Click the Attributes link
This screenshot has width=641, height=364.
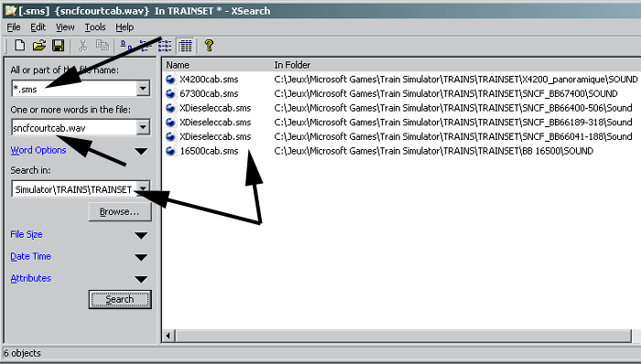[30, 278]
